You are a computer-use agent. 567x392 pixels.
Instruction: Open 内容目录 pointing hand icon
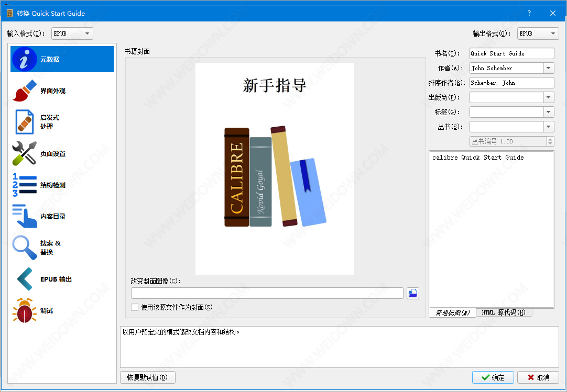(24, 216)
